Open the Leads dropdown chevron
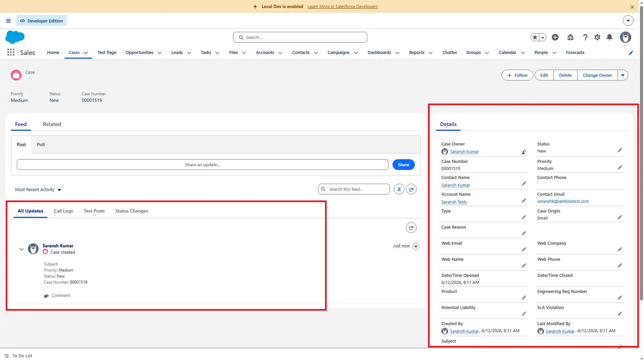This screenshot has width=644, height=362. tap(189, 53)
